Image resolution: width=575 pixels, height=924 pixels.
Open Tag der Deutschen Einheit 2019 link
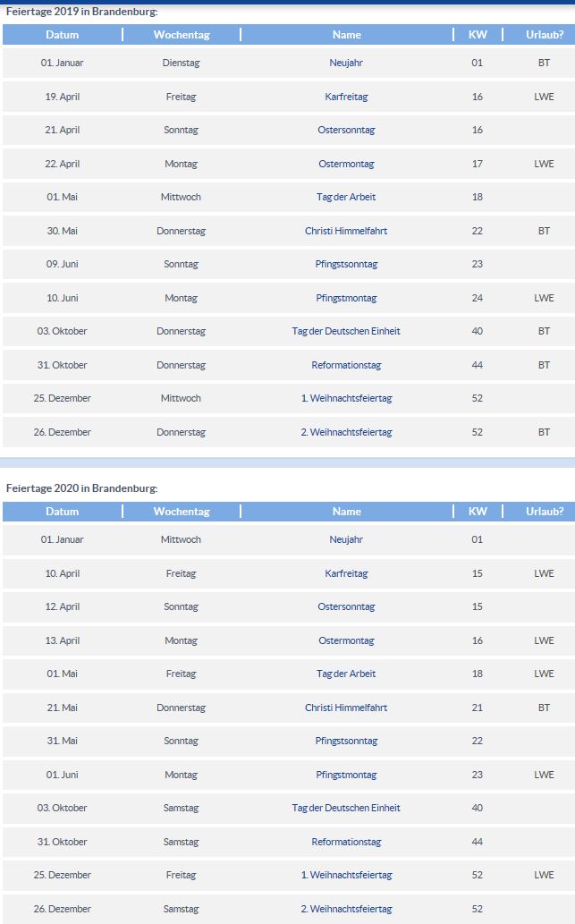pyautogui.click(x=346, y=332)
